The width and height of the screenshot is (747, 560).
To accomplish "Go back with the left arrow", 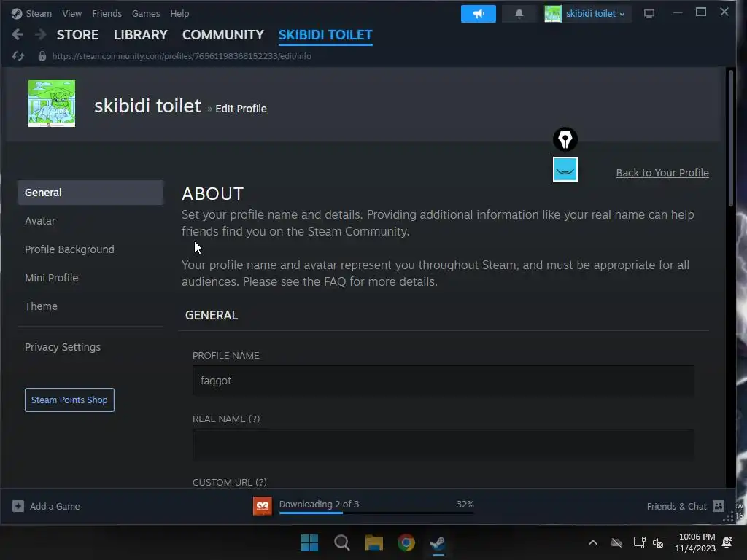I will click(x=18, y=34).
